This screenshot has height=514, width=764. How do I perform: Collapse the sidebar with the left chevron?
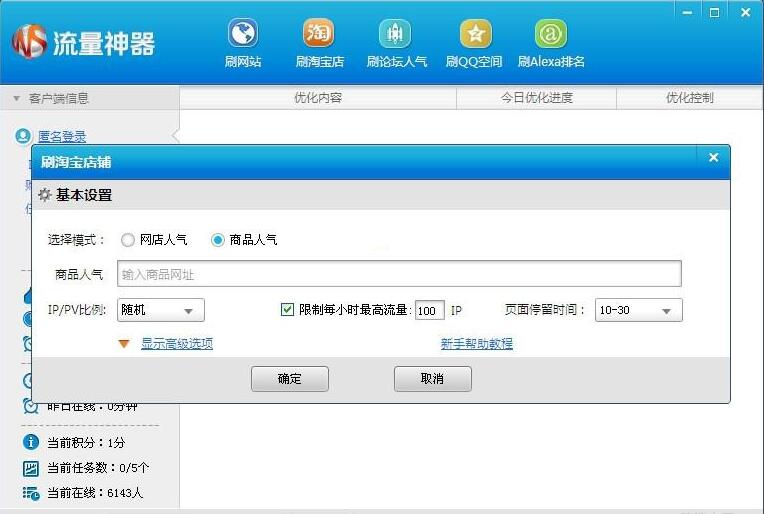pos(175,136)
